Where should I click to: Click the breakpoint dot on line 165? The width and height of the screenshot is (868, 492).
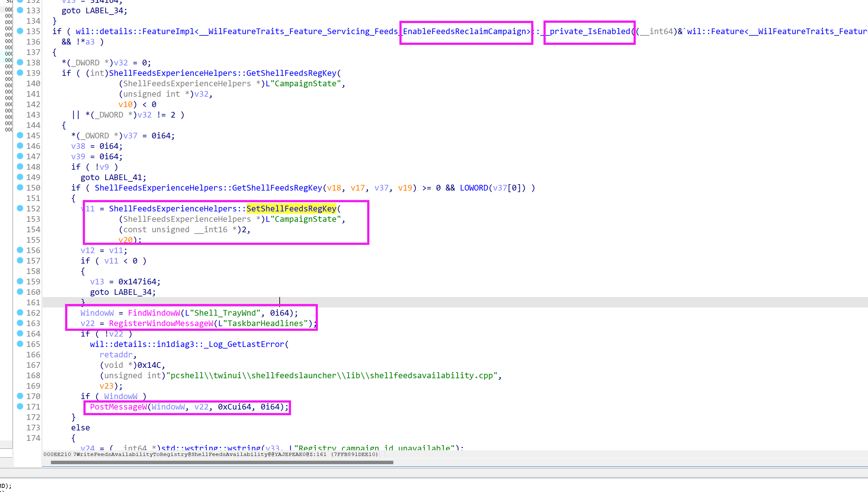20,344
